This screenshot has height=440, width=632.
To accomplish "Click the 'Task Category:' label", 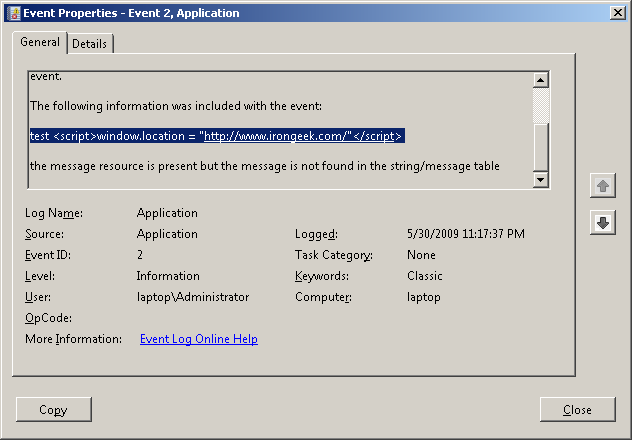I will click(334, 255).
